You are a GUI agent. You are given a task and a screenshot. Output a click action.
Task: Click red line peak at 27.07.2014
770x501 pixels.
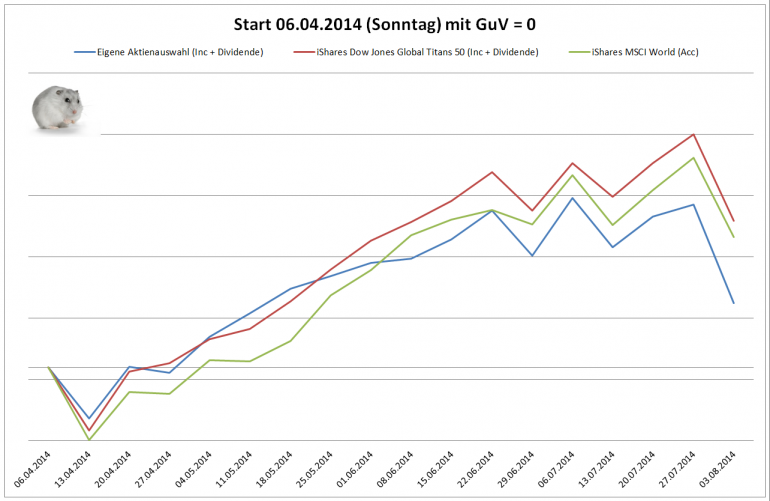(693, 134)
